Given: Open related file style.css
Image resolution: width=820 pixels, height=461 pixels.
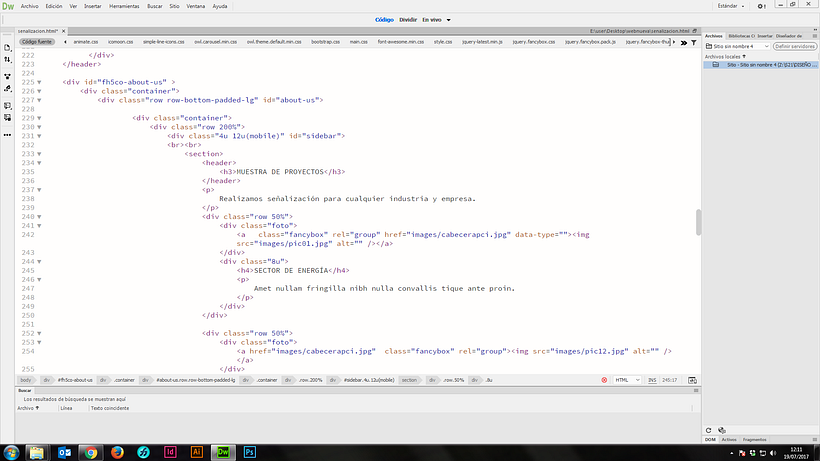Looking at the screenshot, I should (x=443, y=42).
